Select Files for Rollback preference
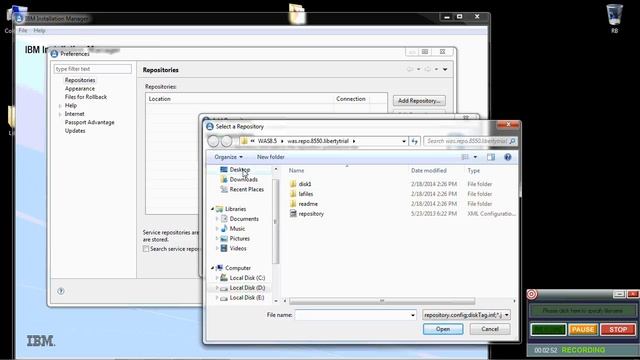The image size is (640, 360). pos(86,97)
